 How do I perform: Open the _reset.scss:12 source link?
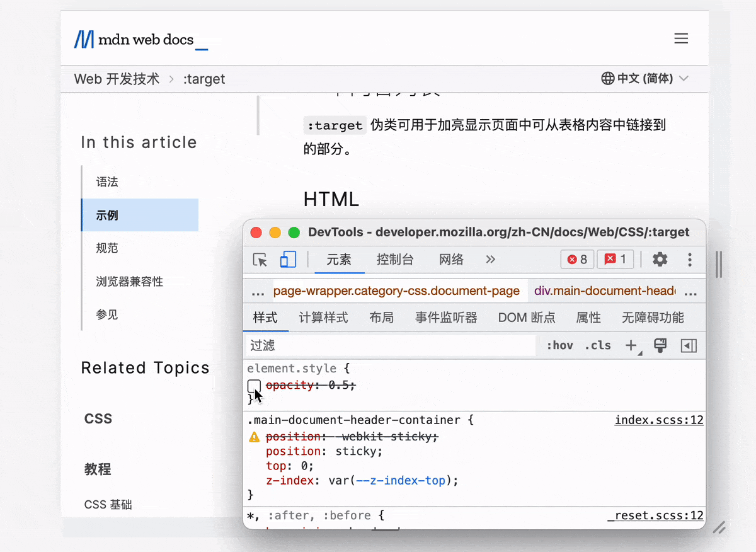click(655, 515)
